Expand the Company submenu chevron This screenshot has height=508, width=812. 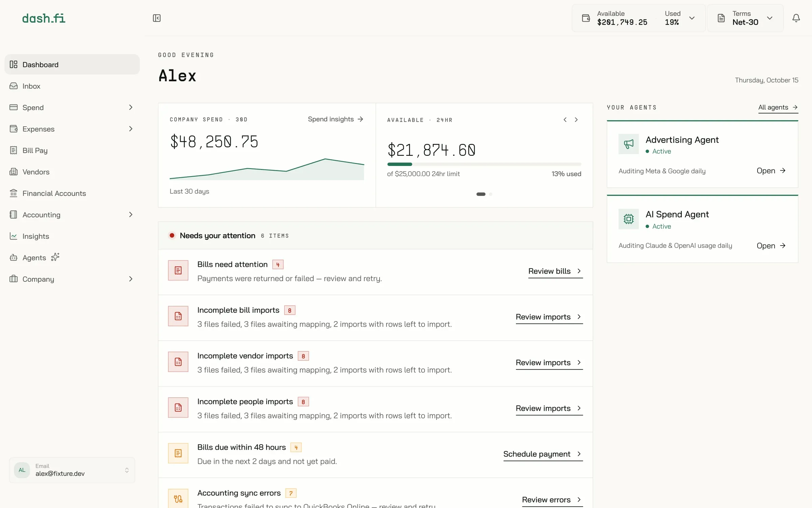click(x=131, y=279)
